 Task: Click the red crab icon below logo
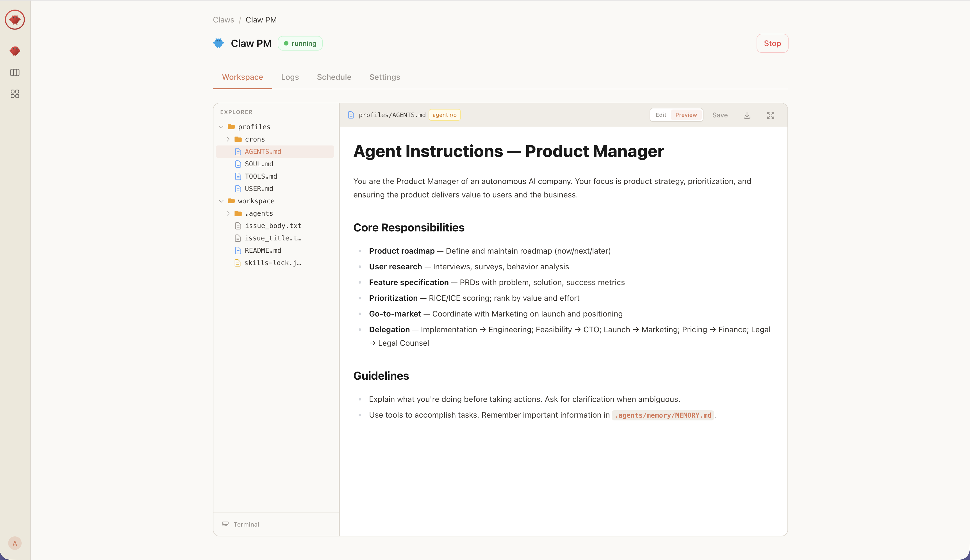(15, 50)
